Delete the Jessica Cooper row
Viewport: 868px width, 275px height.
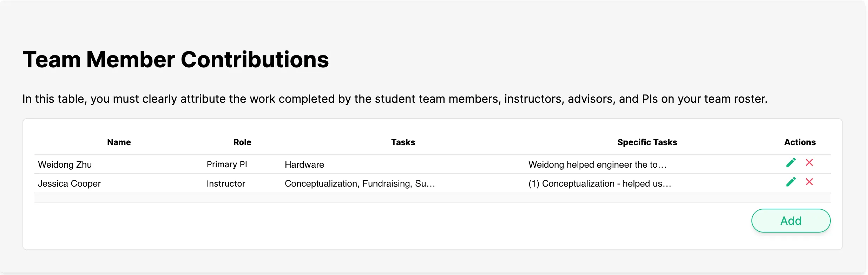pyautogui.click(x=809, y=182)
